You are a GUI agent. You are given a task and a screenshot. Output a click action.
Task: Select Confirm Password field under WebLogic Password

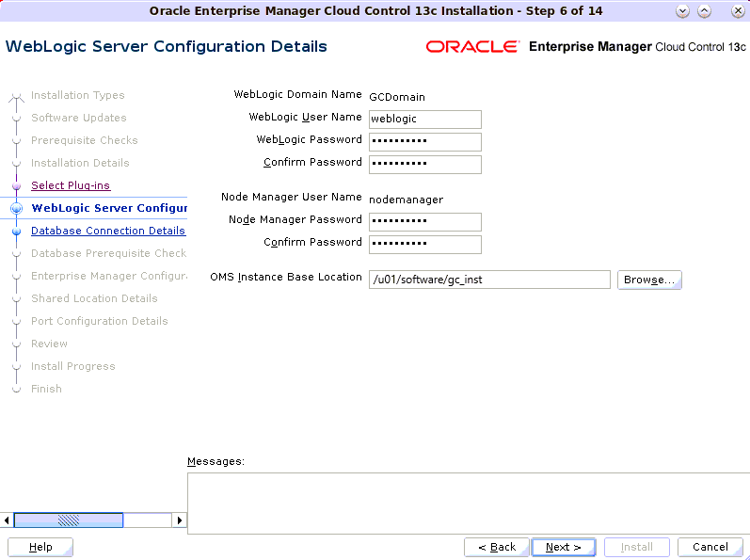tap(424, 164)
